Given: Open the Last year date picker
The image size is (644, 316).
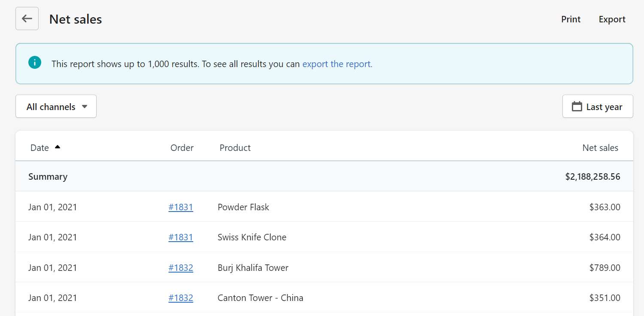Looking at the screenshot, I should pyautogui.click(x=598, y=106).
